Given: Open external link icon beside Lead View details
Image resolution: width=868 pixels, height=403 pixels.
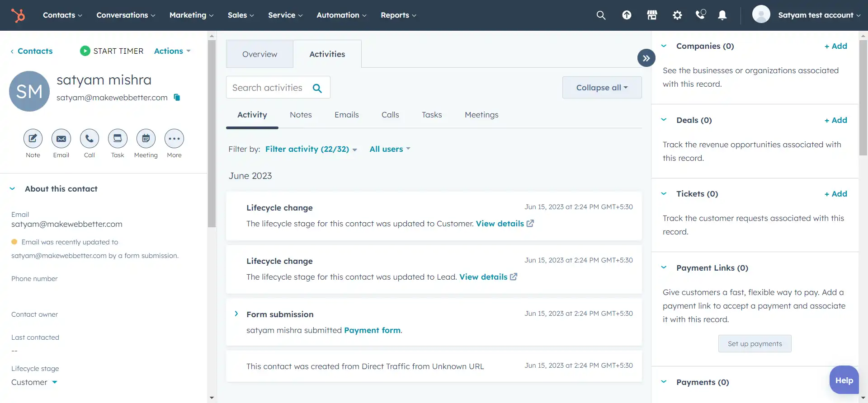Looking at the screenshot, I should (x=514, y=277).
